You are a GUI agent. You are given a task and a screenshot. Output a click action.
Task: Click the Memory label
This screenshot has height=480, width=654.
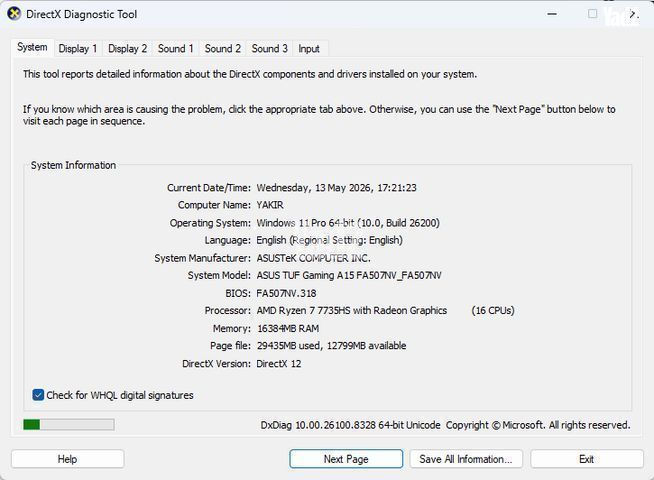coord(232,329)
